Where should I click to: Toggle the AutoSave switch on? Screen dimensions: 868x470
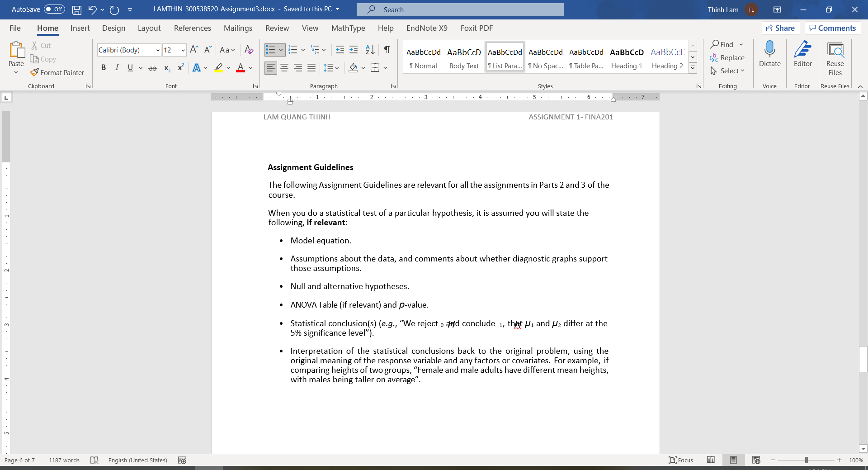coord(54,9)
